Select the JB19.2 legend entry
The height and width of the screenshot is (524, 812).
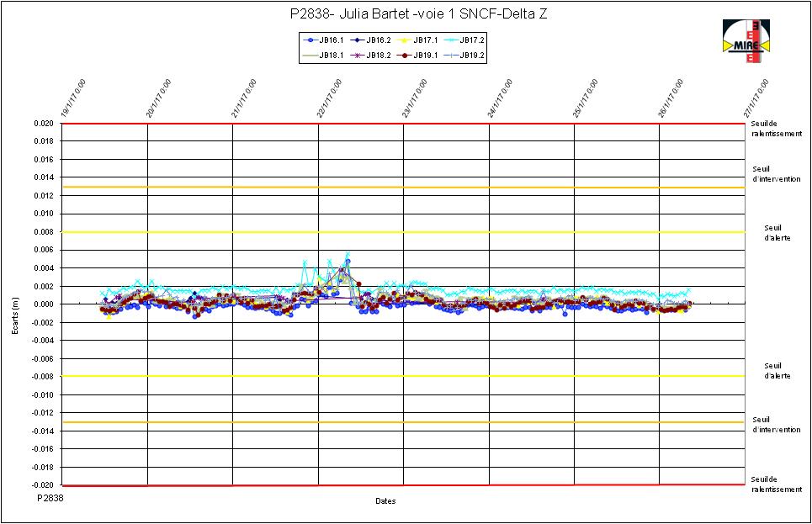(464, 55)
